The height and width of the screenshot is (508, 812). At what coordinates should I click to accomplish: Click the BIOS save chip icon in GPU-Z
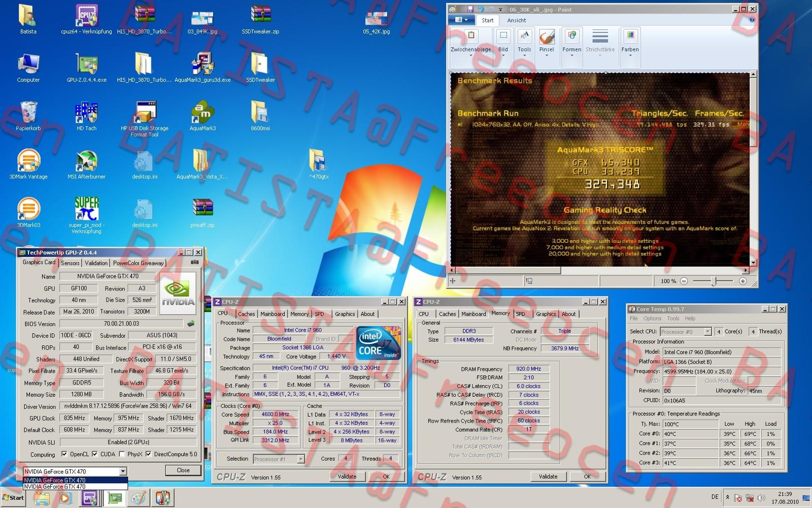click(x=191, y=324)
